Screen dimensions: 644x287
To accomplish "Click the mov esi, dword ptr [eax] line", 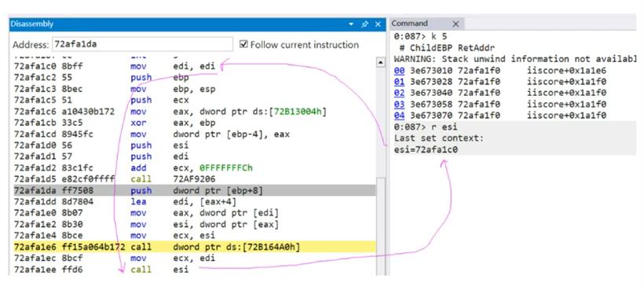I will 145,225.
